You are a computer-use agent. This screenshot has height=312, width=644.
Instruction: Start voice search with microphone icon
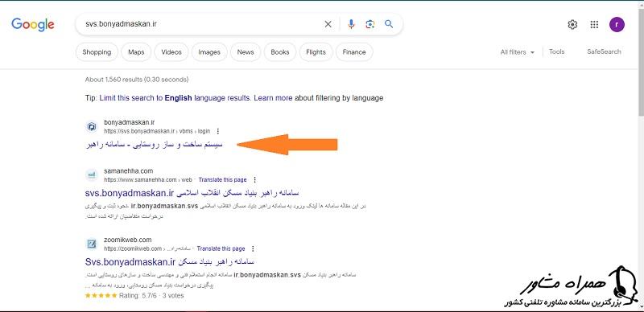(x=351, y=24)
